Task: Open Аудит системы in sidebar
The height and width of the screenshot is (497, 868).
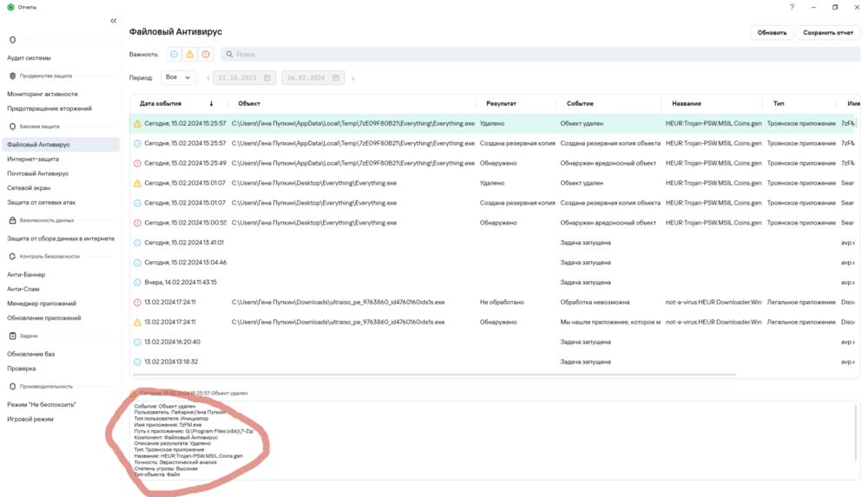Action: click(x=29, y=58)
